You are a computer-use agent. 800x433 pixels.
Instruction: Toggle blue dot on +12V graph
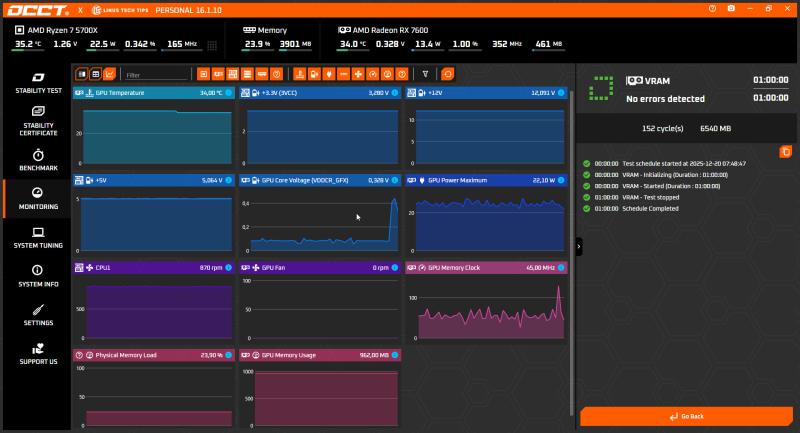[x=561, y=93]
